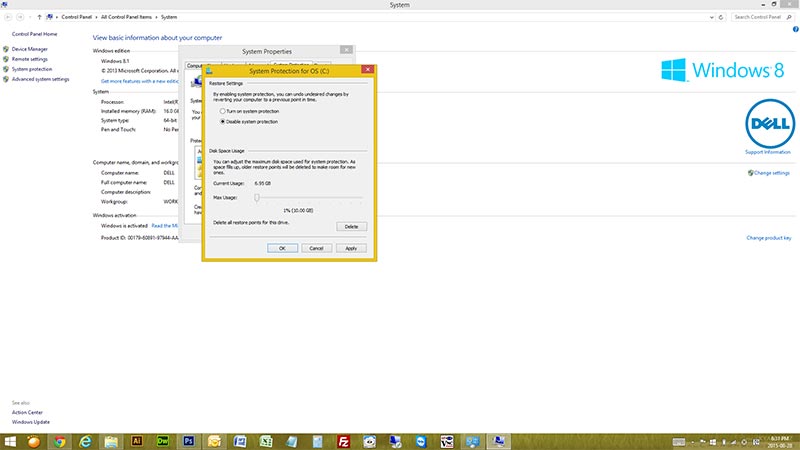Click Apply in System Protection dialog

pos(351,248)
